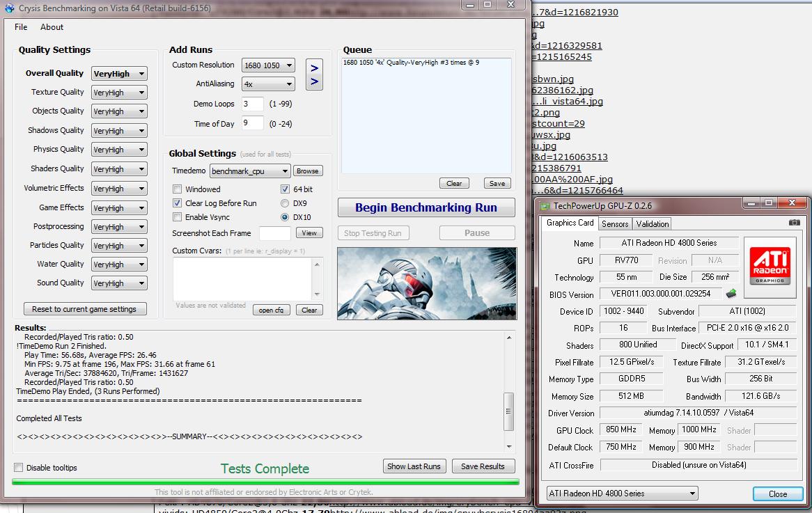The image size is (812, 513).
Task: Click Reset to current game settings
Action: (x=85, y=309)
